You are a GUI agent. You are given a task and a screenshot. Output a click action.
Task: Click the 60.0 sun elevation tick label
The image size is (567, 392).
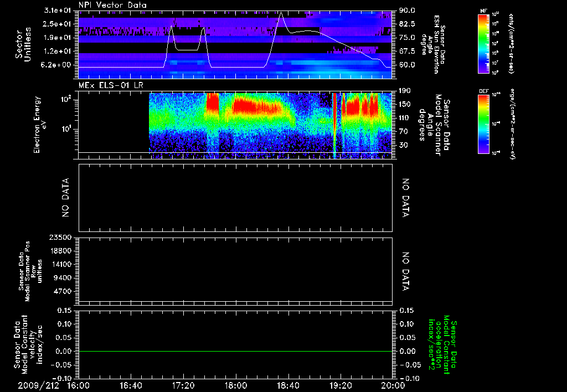[x=407, y=65]
